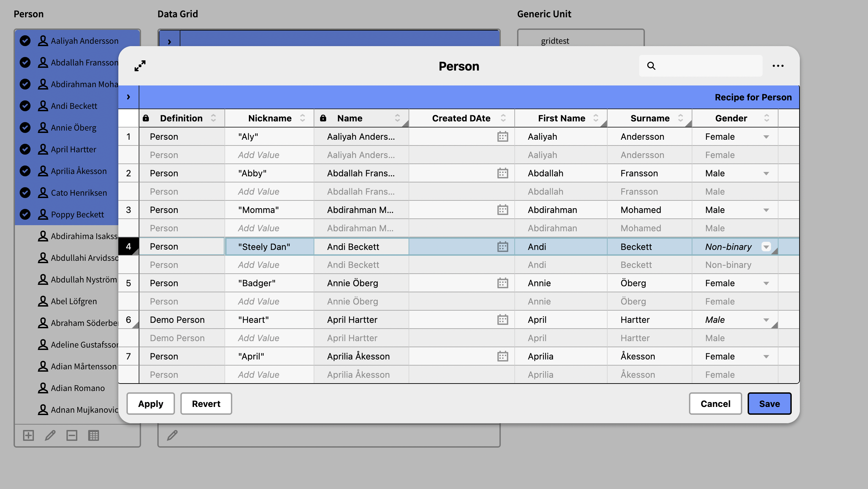Open Gender dropdown for Aprilia Åkesson row
Image resolution: width=868 pixels, height=489 pixels.
[766, 356]
